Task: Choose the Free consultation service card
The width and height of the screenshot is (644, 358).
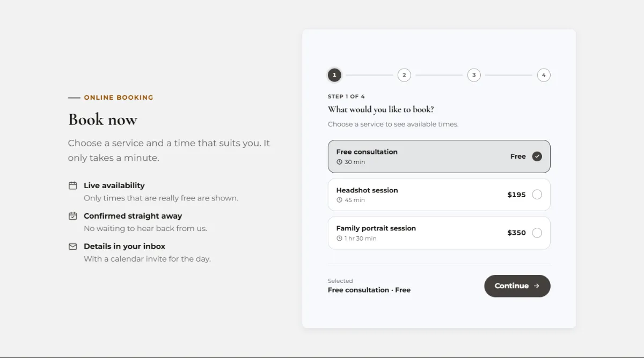Action: [x=439, y=156]
